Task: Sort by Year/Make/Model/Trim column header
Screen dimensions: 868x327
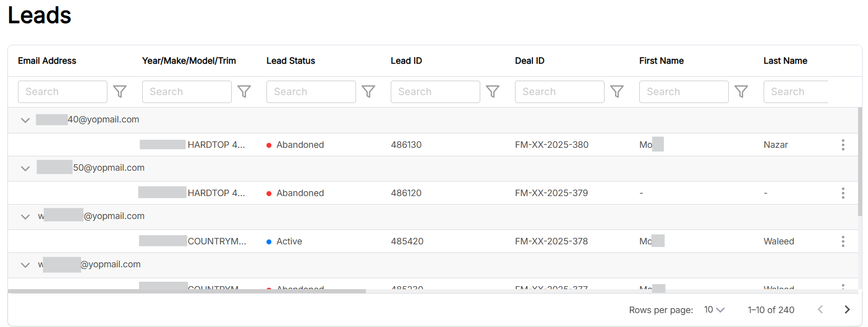Action: pos(189,61)
